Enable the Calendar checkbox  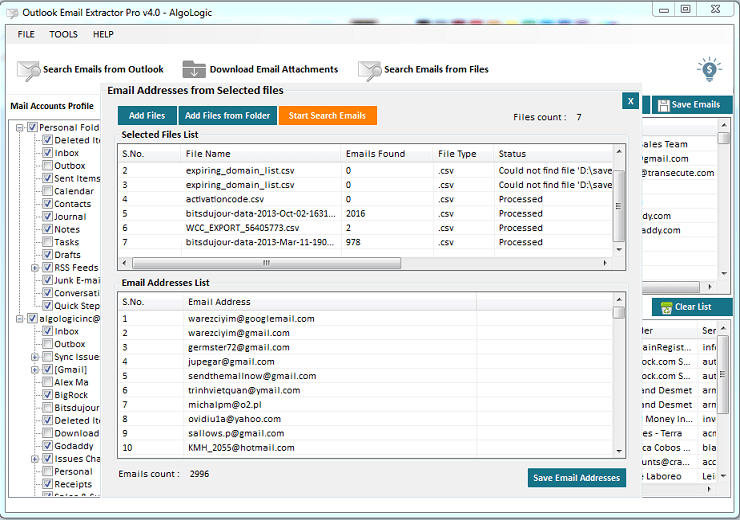[47, 191]
